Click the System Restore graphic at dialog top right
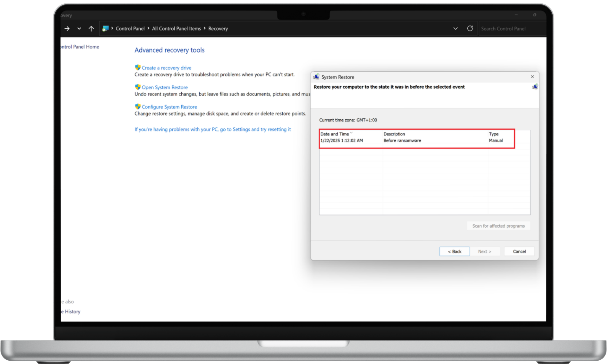The image size is (607, 364). 535,87
